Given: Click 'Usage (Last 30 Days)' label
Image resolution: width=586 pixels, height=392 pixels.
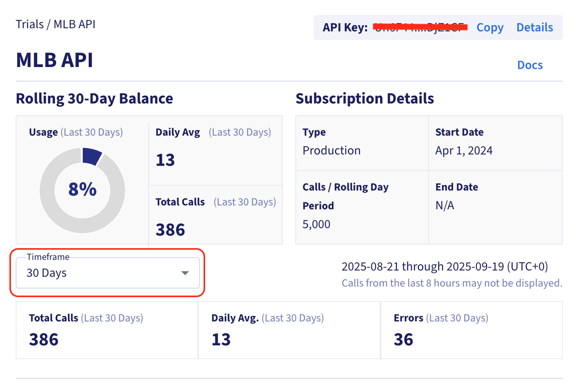Looking at the screenshot, I should (x=76, y=132).
